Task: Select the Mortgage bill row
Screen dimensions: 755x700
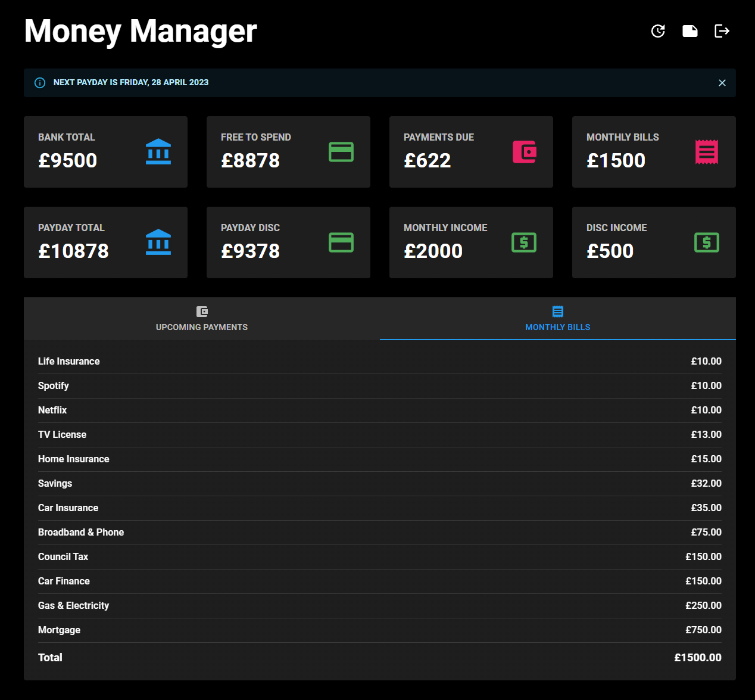Action: point(380,630)
